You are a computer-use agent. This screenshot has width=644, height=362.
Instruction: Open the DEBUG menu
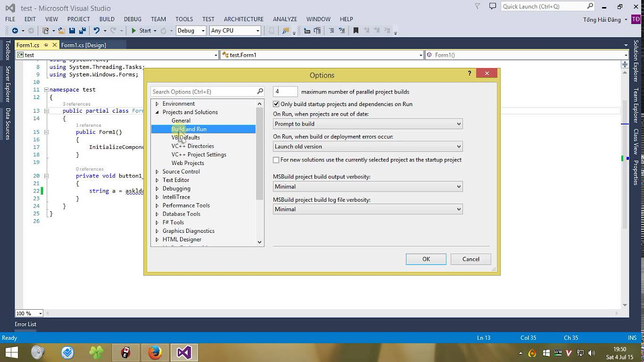tap(133, 19)
